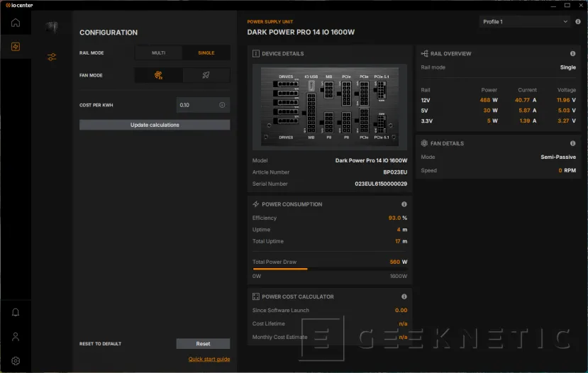588x373 pixels.
Task: Open notifications bell in sidebar
Action: click(16, 312)
